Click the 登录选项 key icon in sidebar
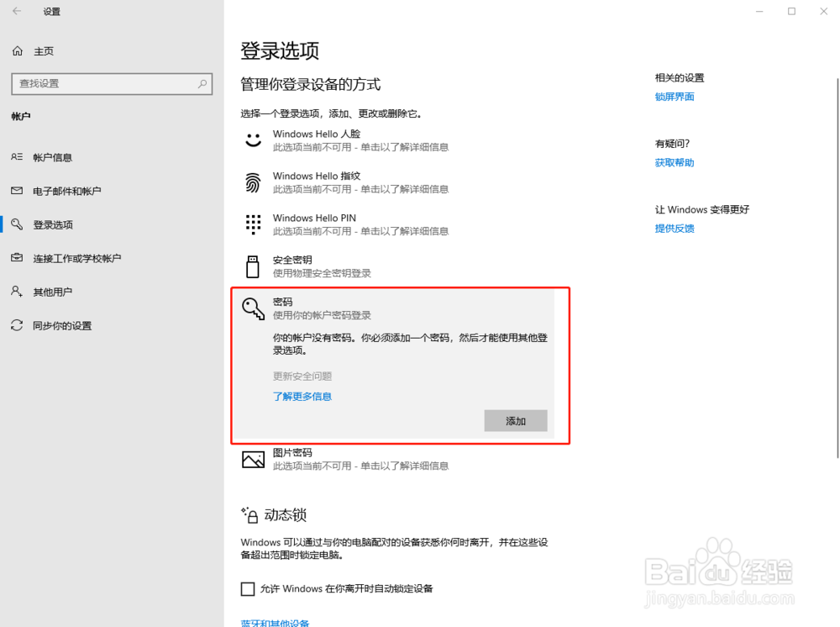840x627 pixels. pos(17,224)
